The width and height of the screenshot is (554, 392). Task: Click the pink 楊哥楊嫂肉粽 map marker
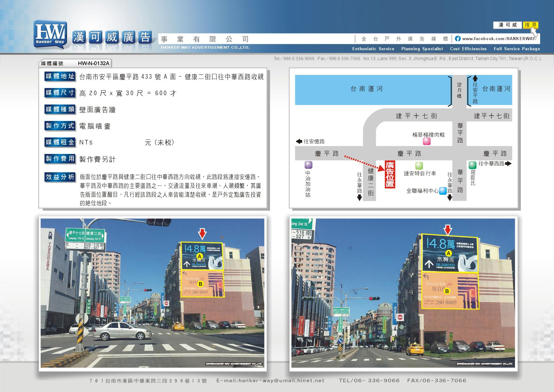point(427,141)
